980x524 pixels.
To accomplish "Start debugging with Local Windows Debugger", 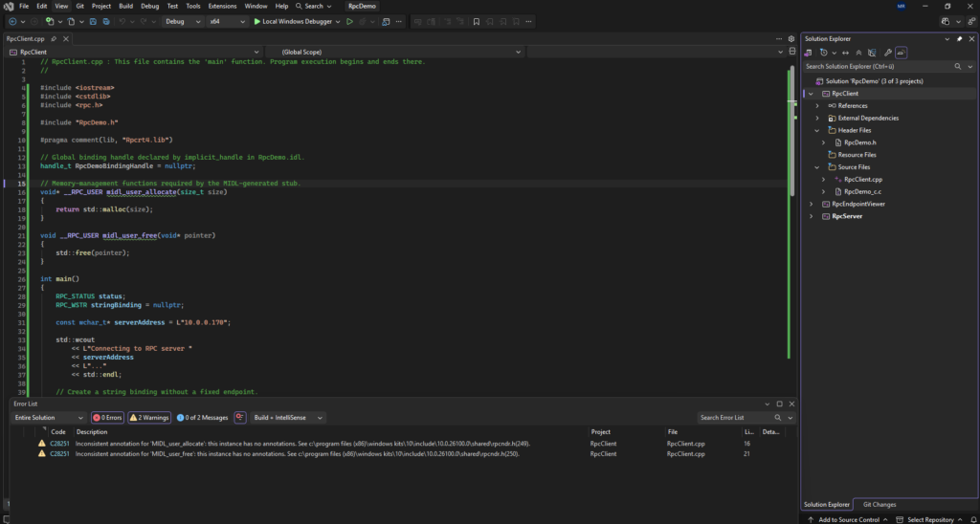I will [x=293, y=21].
